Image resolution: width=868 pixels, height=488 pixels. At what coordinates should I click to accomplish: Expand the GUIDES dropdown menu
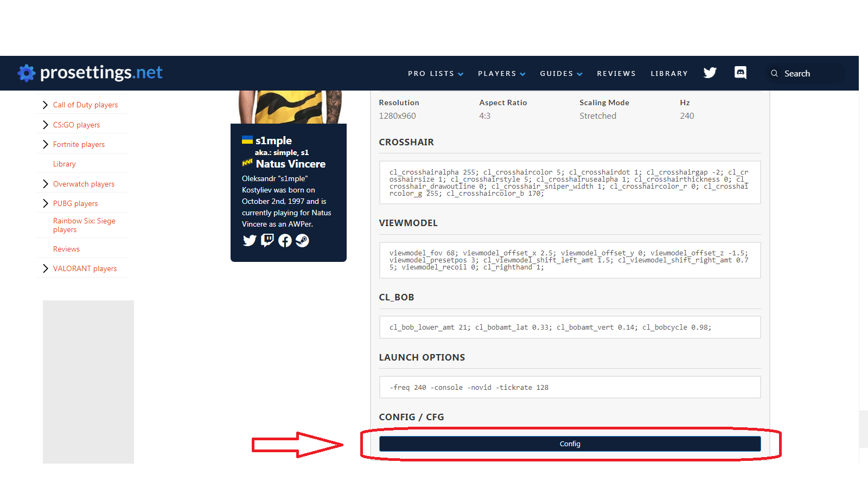coord(561,74)
